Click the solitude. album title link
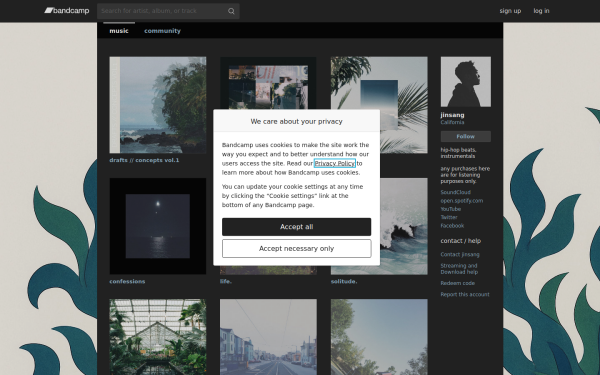 coord(344,281)
